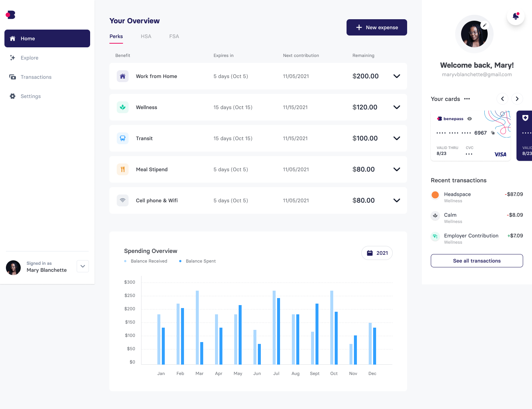This screenshot has width=532, height=409.
Task: Open the Your cards more options menu
Action: [x=467, y=99]
